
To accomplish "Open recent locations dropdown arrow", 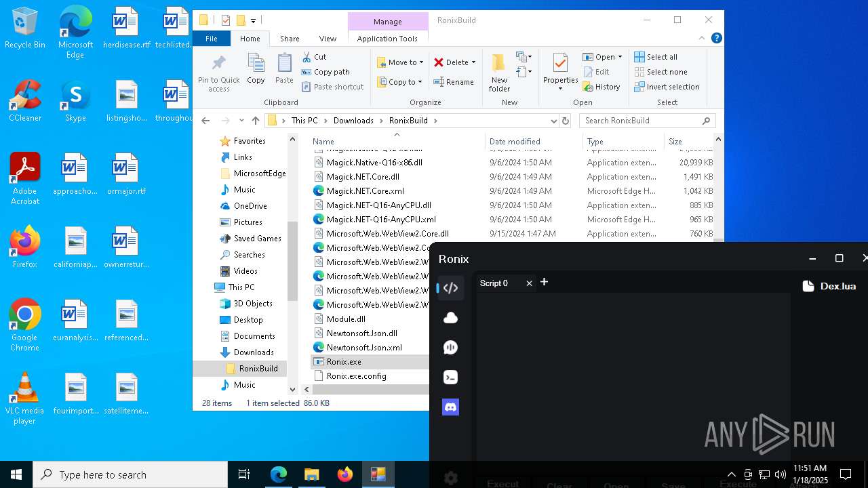I will [241, 121].
